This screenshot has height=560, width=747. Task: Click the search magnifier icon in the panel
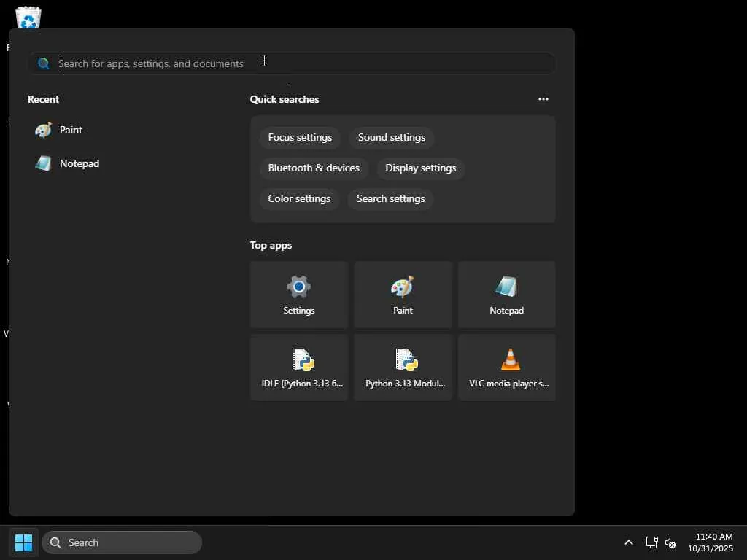43,63
